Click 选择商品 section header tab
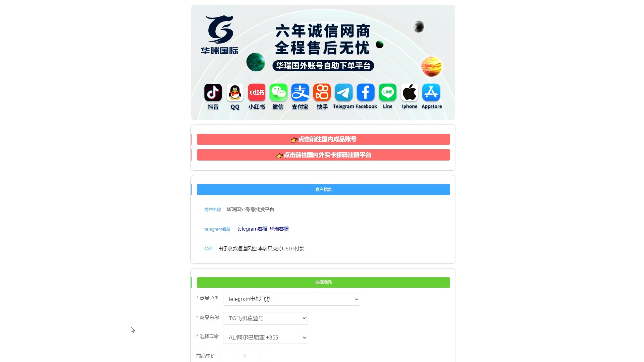Viewport: 644px width, 362px height. pyautogui.click(x=323, y=282)
